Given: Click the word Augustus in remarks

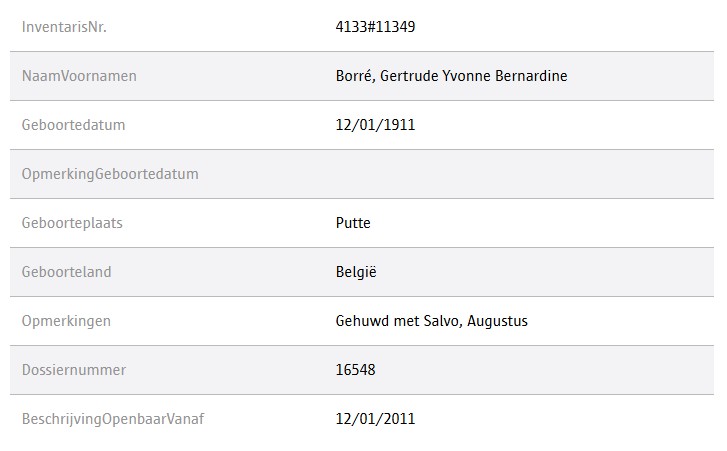Looking at the screenshot, I should (x=497, y=321).
